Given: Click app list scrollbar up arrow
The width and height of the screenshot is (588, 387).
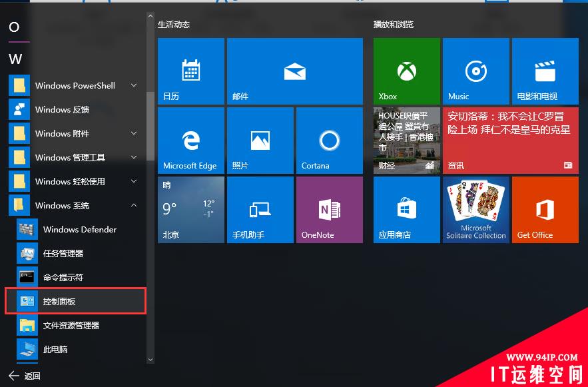Looking at the screenshot, I should (x=150, y=16).
